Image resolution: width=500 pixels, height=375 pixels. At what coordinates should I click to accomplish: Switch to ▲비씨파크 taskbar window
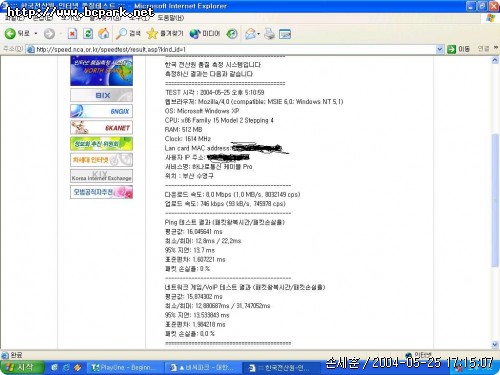tap(203, 368)
